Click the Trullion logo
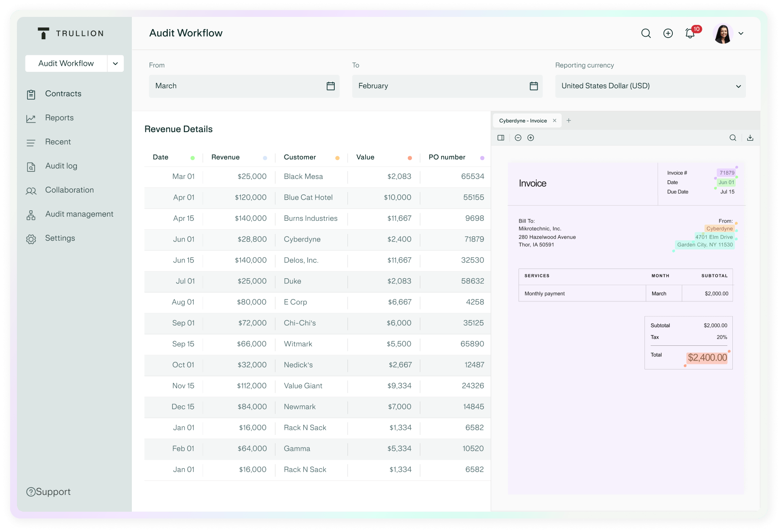Image resolution: width=781 pixels, height=532 pixels. [71, 33]
